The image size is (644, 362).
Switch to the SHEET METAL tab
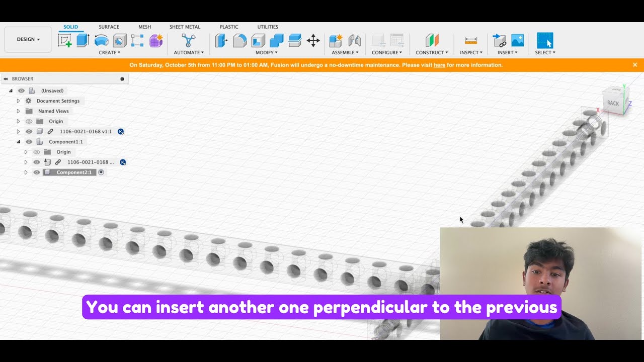click(x=185, y=27)
